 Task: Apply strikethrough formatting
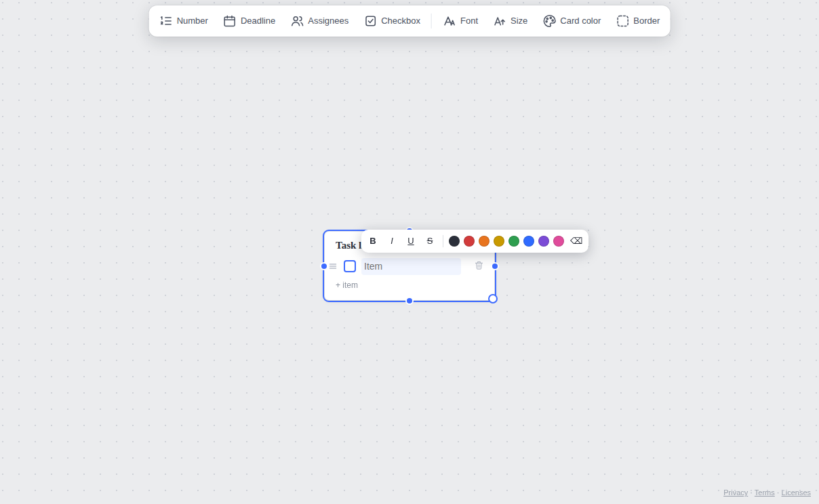[x=430, y=241]
